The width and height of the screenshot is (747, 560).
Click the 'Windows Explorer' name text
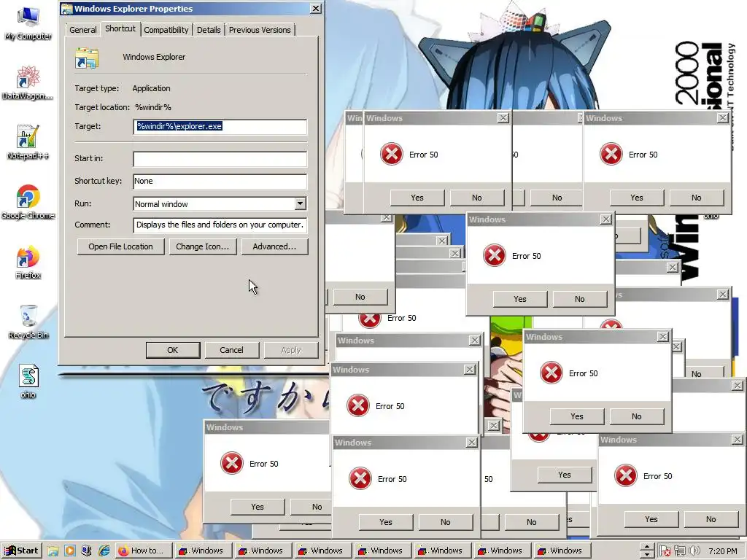click(x=154, y=57)
